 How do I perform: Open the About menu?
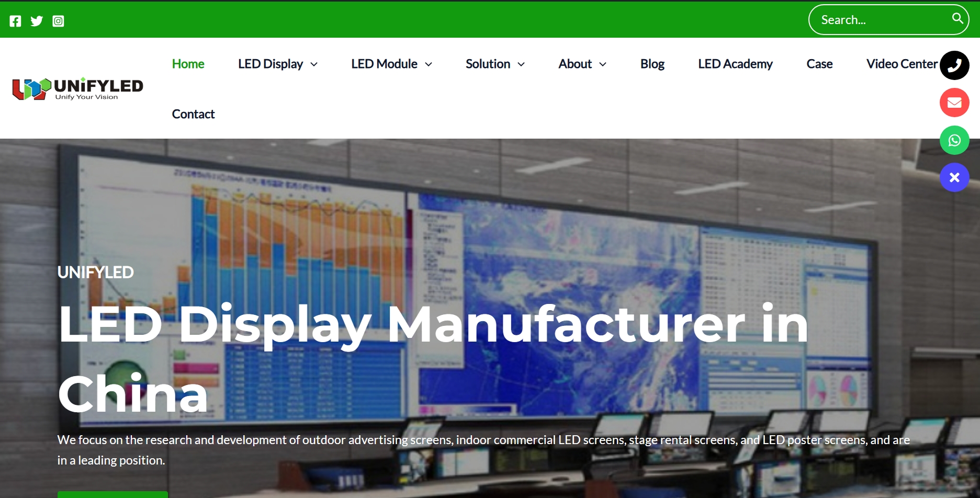point(575,64)
